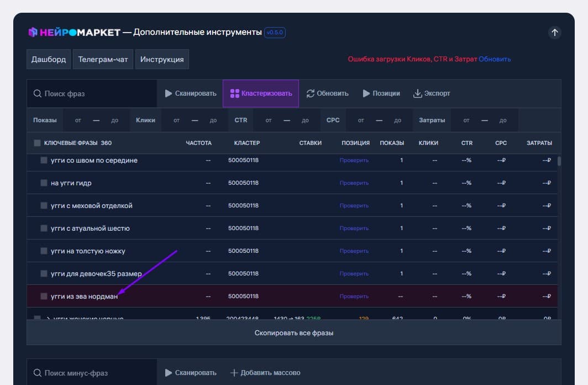
Task: Click the Скопировать все фразы button
Action: tap(293, 332)
